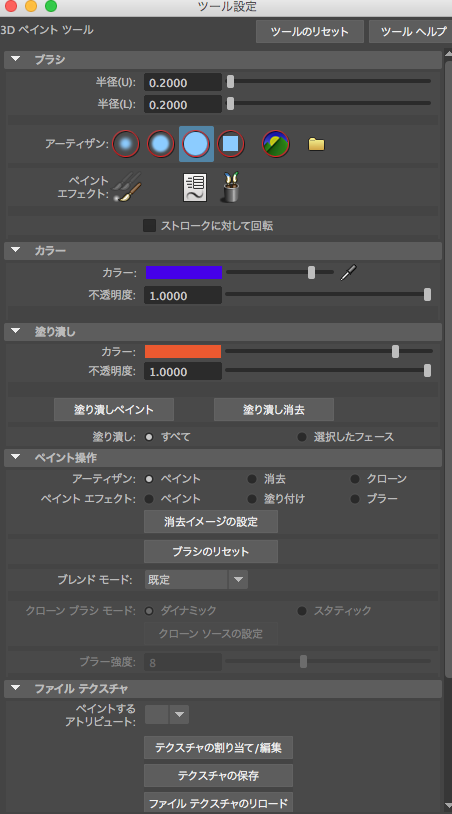Open the ブレンド モード dropdown
Image resolution: width=452 pixels, height=814 pixels.
pyautogui.click(x=196, y=579)
